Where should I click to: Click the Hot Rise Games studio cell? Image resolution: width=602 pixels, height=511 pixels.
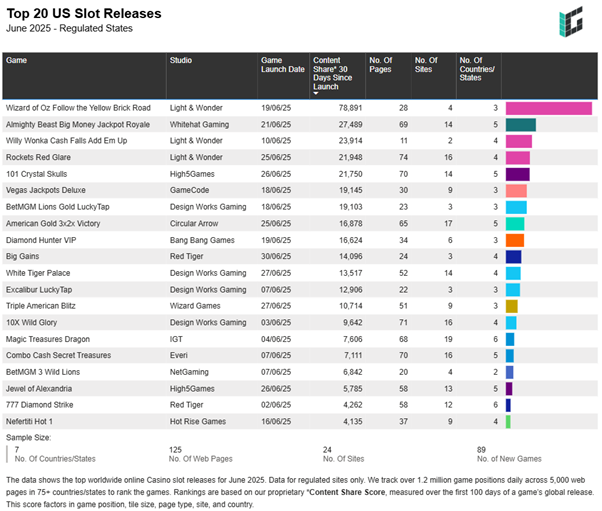[198, 421]
